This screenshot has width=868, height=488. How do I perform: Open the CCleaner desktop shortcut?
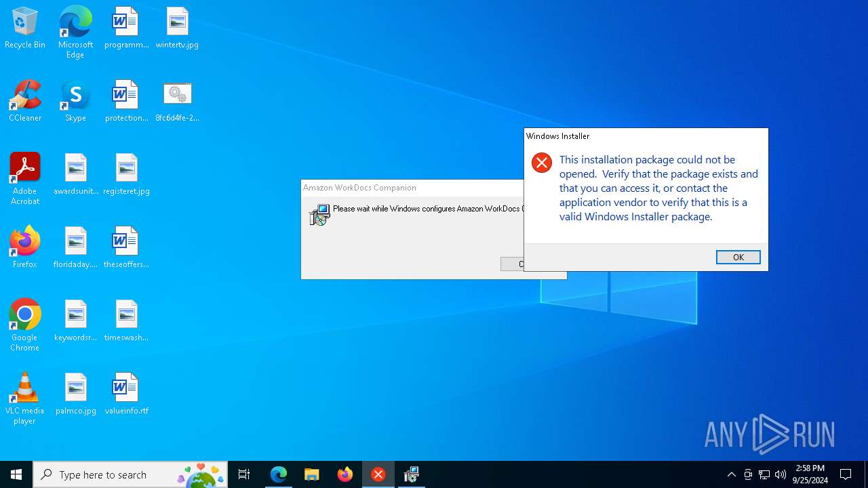click(25, 102)
